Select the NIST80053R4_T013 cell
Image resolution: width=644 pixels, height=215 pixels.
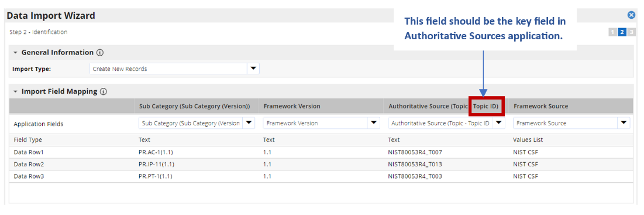click(x=415, y=165)
